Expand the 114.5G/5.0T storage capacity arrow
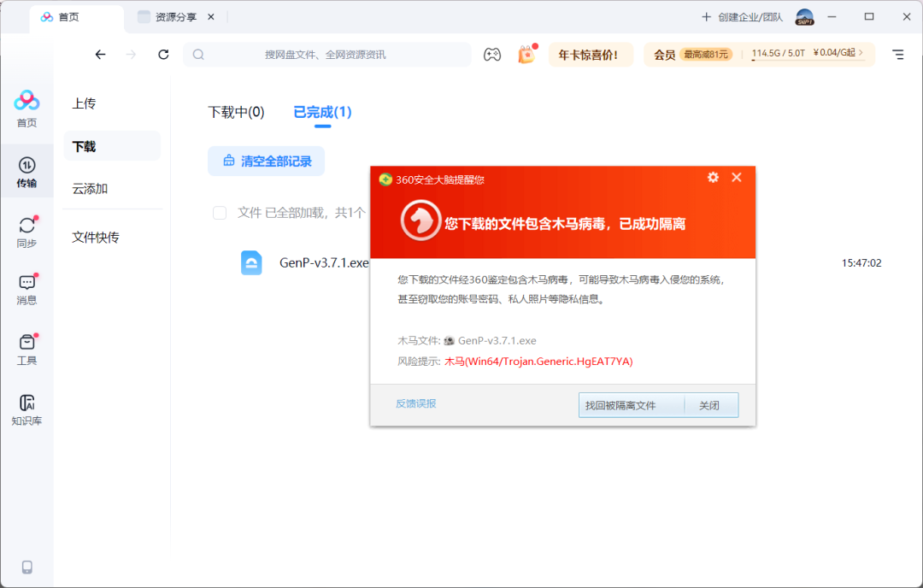Viewport: 923px width, 588px height. 861,54
